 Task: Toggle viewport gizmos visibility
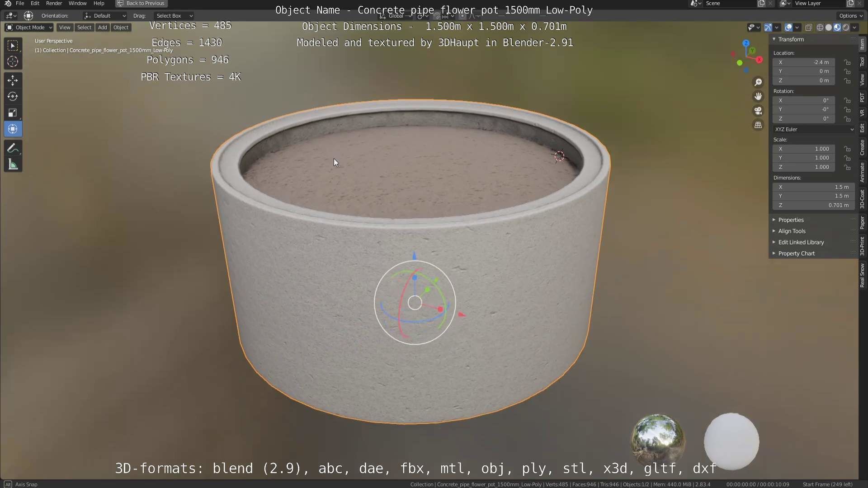(768, 28)
